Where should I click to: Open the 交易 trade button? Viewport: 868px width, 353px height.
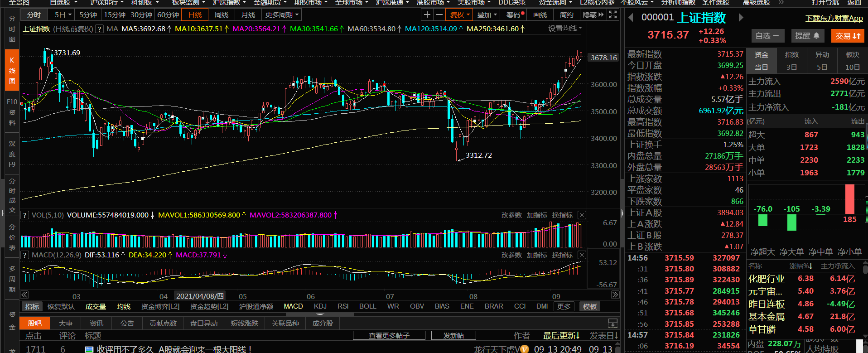[848, 35]
